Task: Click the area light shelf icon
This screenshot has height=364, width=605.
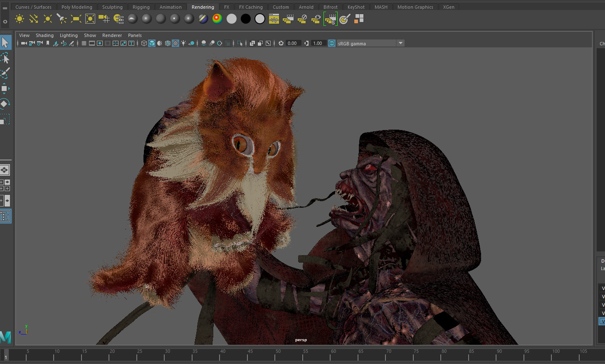Action: click(76, 19)
